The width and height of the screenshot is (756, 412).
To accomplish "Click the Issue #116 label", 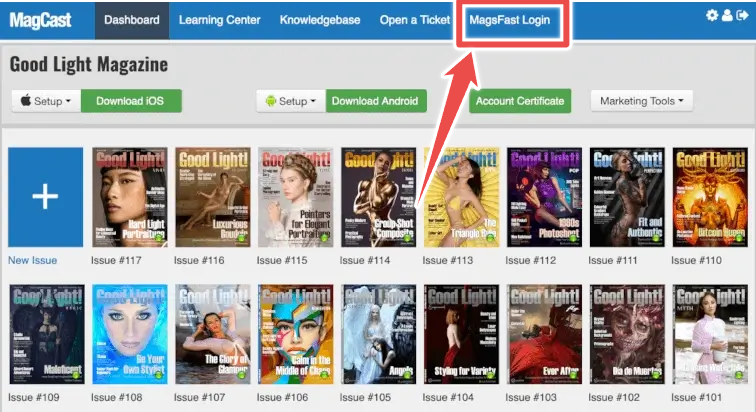I will point(199,260).
